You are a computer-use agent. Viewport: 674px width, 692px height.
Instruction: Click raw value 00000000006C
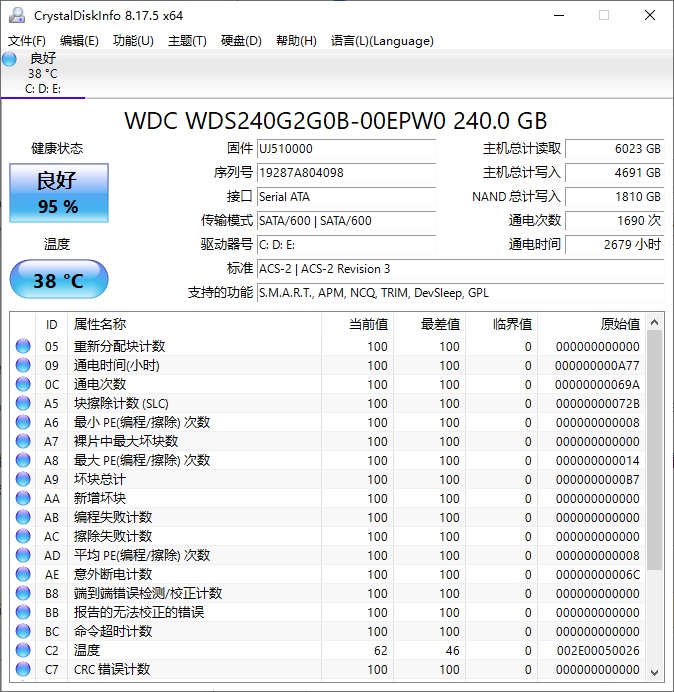598,575
